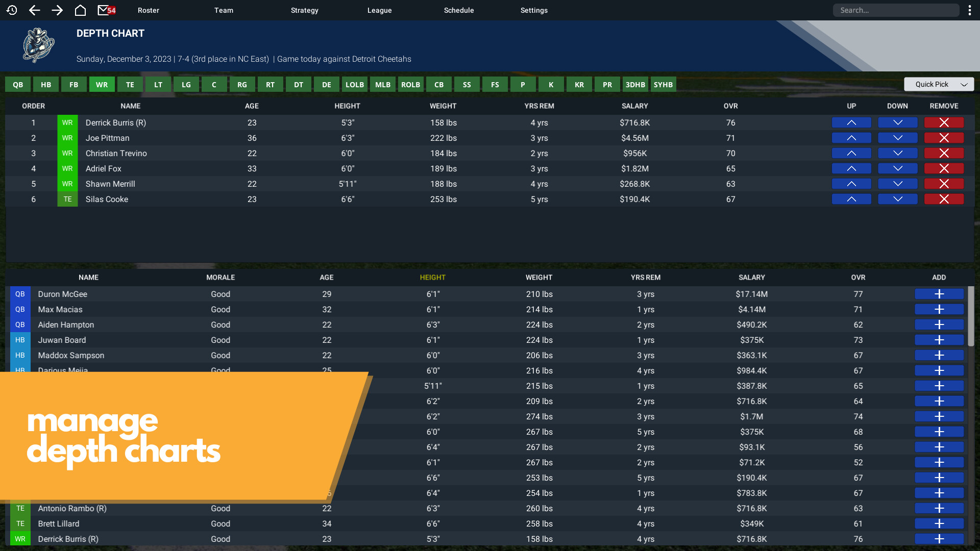This screenshot has height=551, width=980.
Task: Open the history clock icon
Action: (x=12, y=10)
